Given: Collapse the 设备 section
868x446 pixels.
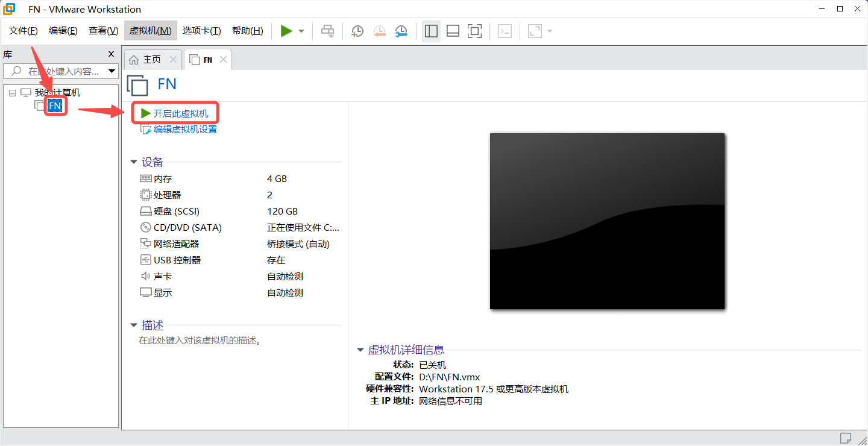Looking at the screenshot, I should [x=134, y=162].
